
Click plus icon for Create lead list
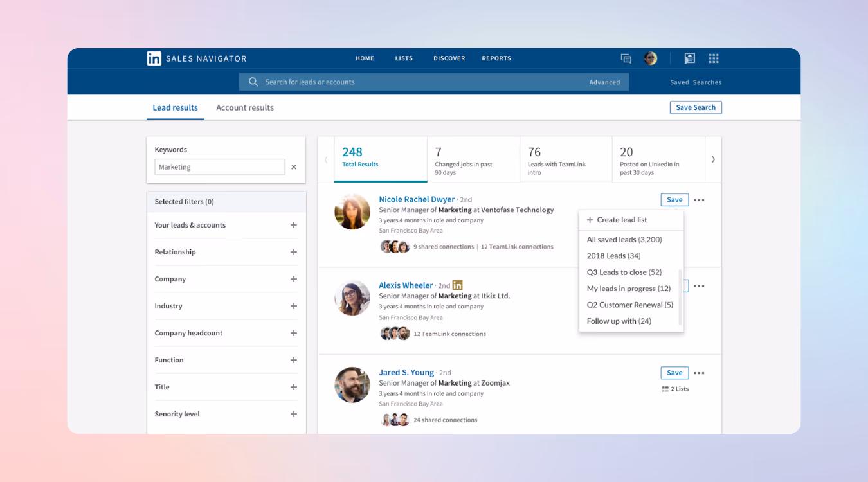(590, 220)
